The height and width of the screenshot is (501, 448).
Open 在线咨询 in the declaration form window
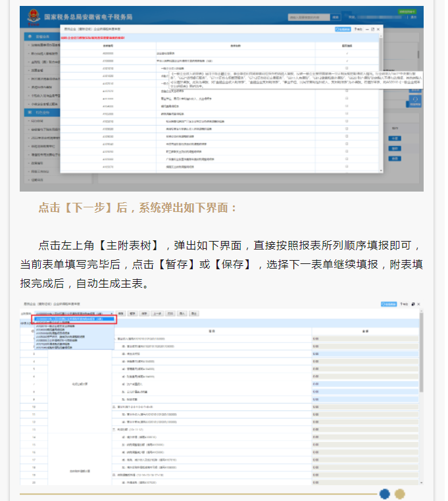[389, 304]
